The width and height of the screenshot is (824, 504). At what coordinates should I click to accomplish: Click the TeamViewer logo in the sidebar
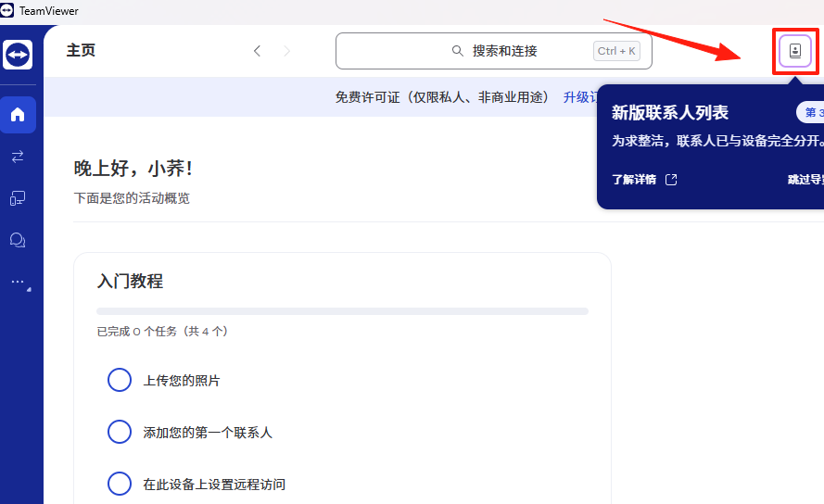pos(18,54)
